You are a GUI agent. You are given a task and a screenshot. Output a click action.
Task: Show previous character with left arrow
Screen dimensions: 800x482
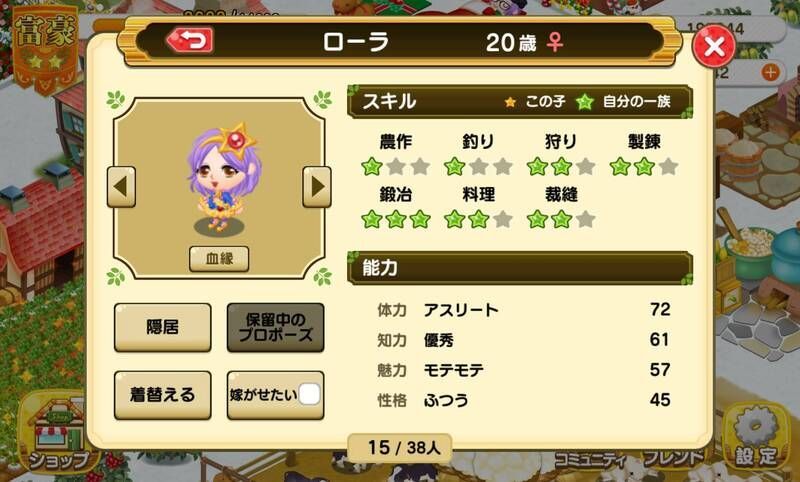[121, 187]
